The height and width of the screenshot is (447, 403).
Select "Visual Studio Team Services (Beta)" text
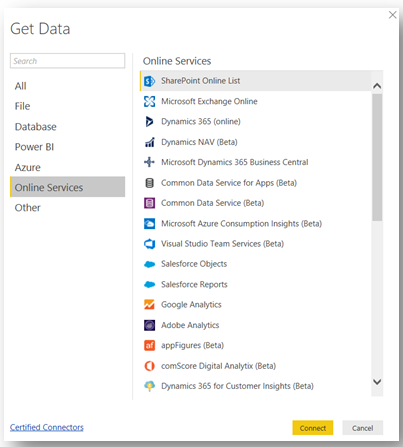(x=223, y=244)
